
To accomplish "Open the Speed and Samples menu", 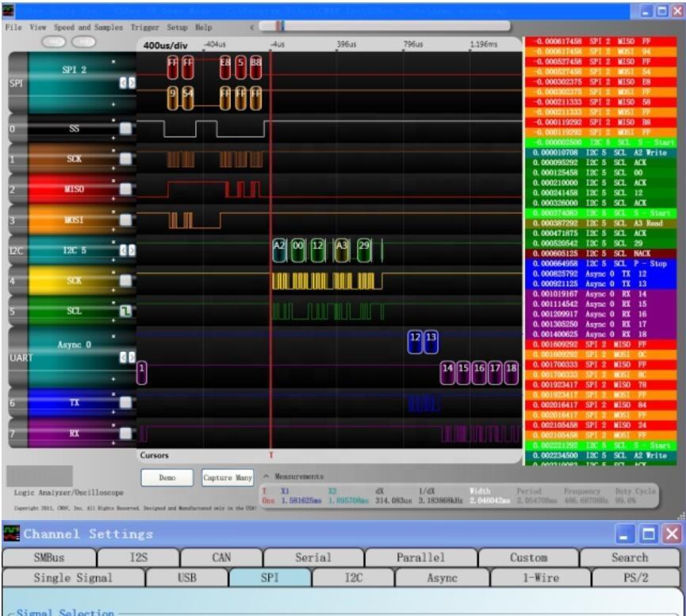I will pyautogui.click(x=89, y=27).
